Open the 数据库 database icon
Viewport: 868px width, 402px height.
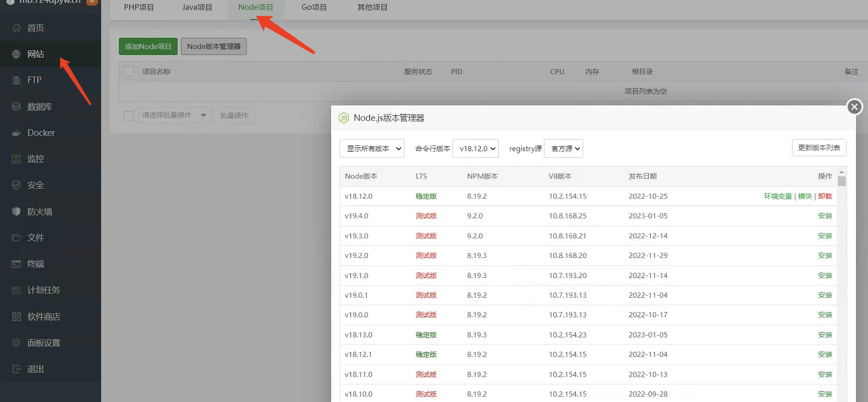pyautogui.click(x=16, y=106)
